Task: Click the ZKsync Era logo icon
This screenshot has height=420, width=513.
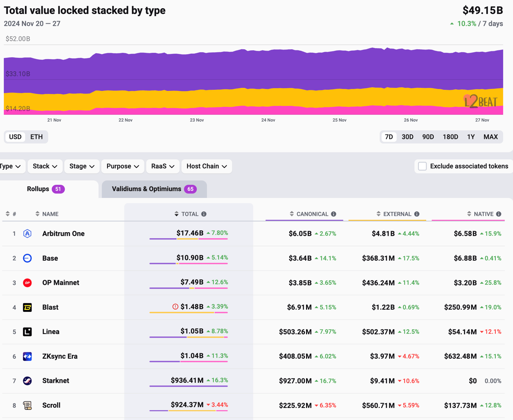Action: 27,356
